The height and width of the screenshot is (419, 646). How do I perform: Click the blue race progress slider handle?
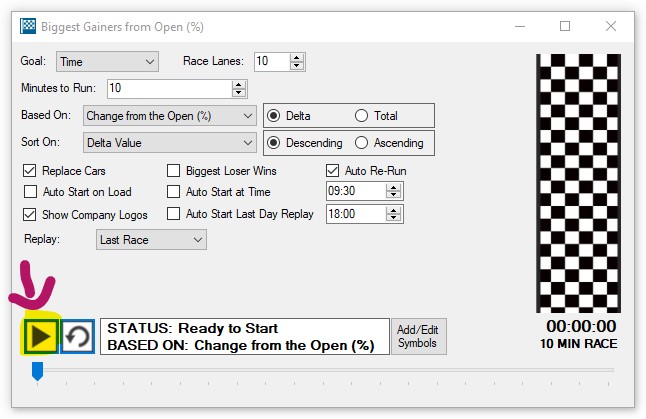point(38,371)
